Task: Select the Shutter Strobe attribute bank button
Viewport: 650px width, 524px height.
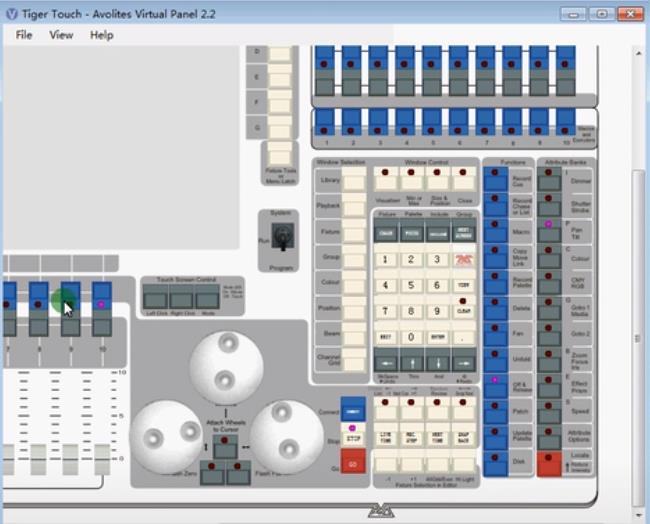Action: (549, 205)
